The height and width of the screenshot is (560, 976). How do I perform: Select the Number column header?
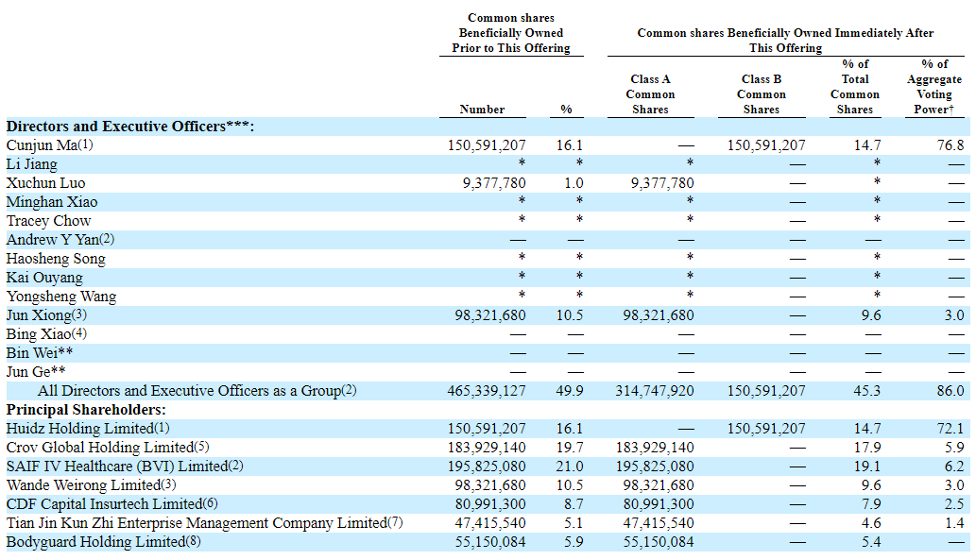(483, 110)
